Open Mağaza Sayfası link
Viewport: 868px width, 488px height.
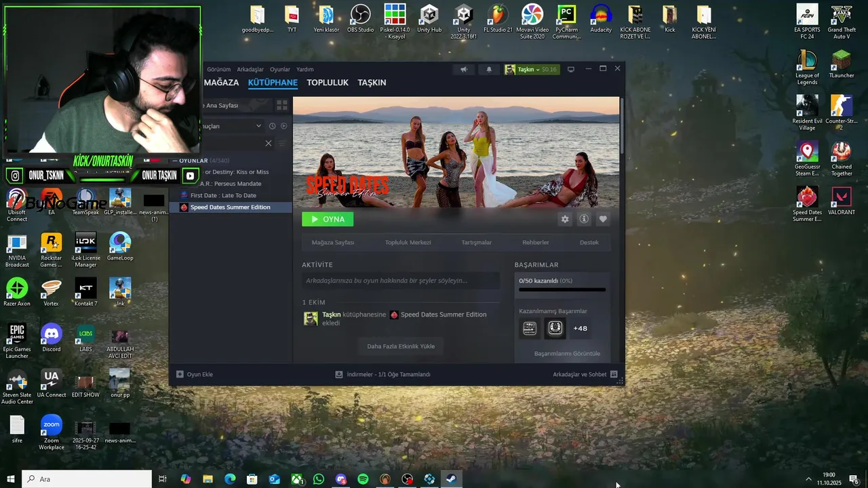[333, 242]
